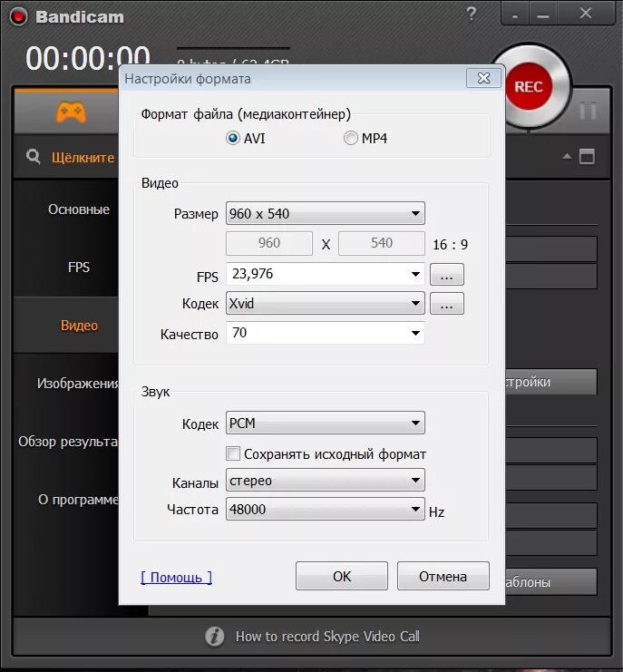
Task: Confirm settings with the OK button
Action: tap(342, 577)
